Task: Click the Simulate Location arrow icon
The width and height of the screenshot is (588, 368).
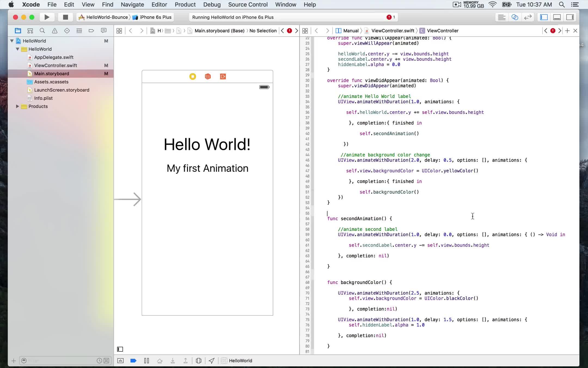Action: [x=212, y=361]
